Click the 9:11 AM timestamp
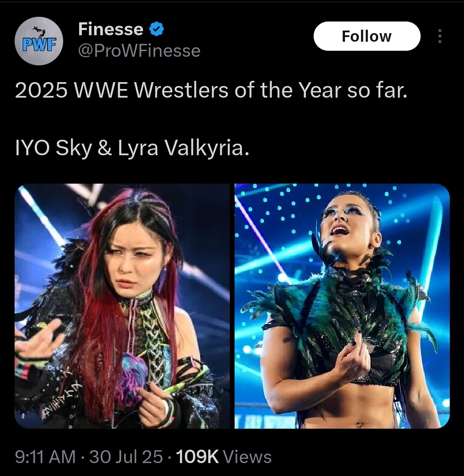 (45, 457)
